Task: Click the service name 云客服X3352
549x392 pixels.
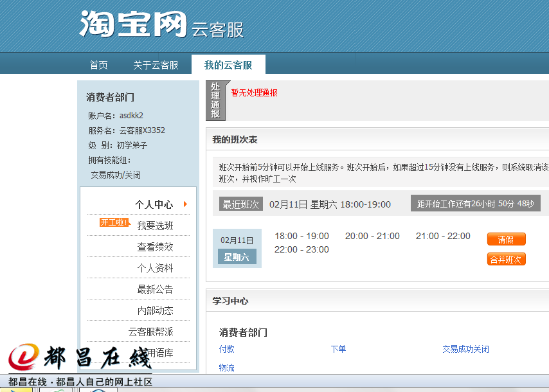Action: (142, 130)
